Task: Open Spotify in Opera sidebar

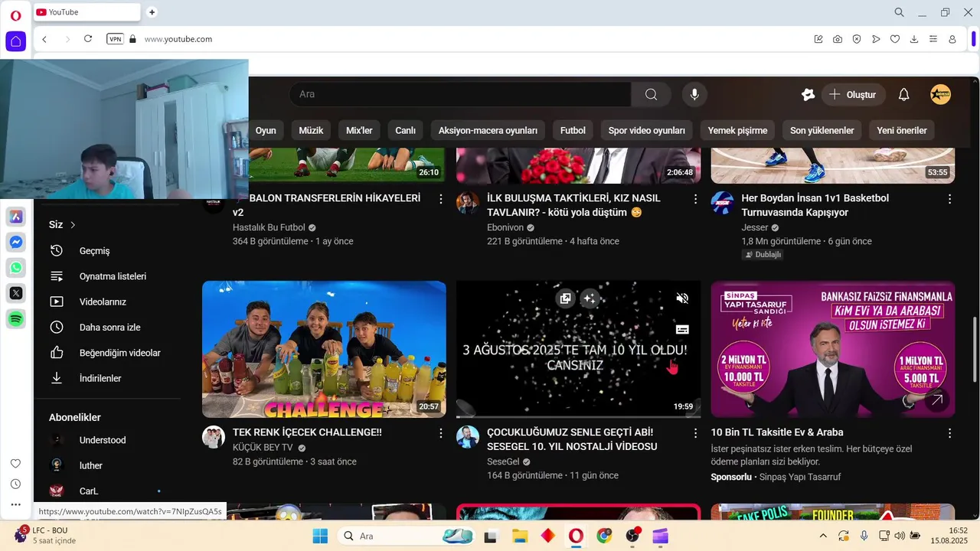Action: (15, 318)
